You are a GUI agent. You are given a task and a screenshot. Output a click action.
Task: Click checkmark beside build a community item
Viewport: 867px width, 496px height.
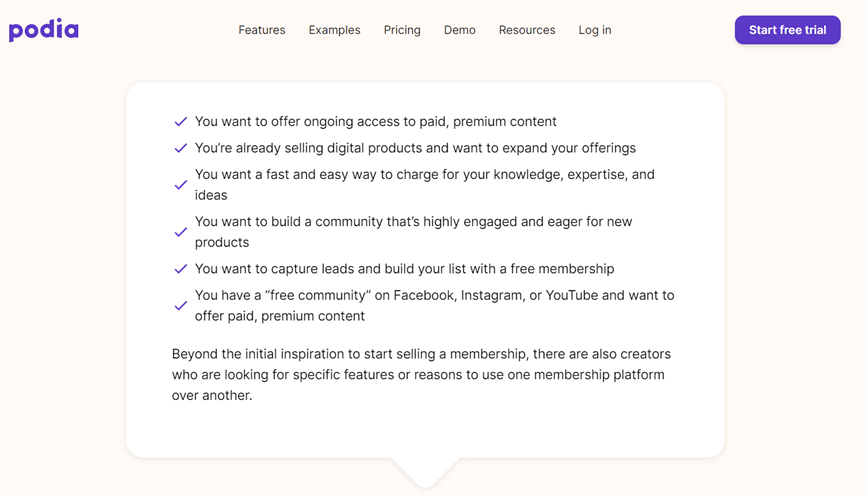(181, 232)
